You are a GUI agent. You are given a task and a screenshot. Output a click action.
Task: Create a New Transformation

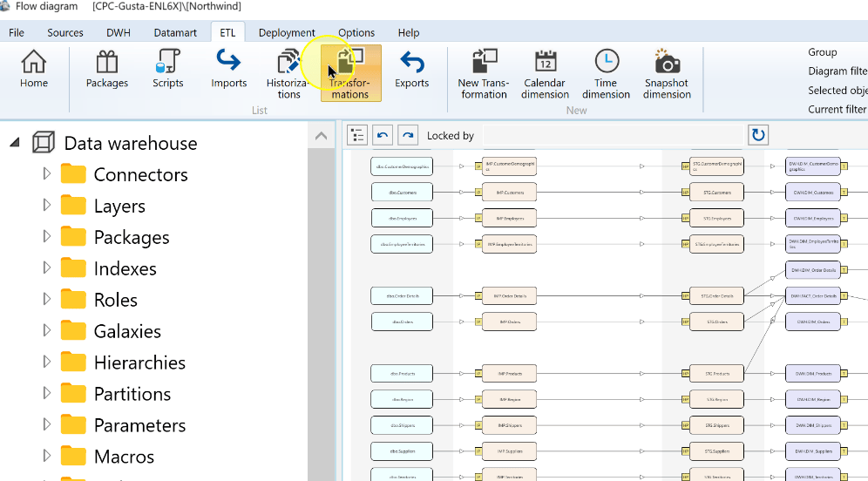tap(484, 73)
